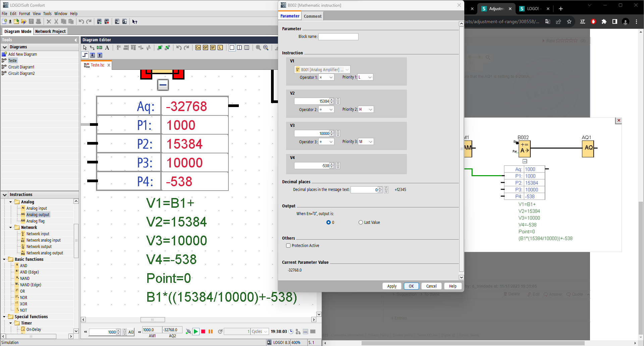Select Circuit Diagram1 in the Diagrams list
Viewport: 644px width, 346px height.
21,67
